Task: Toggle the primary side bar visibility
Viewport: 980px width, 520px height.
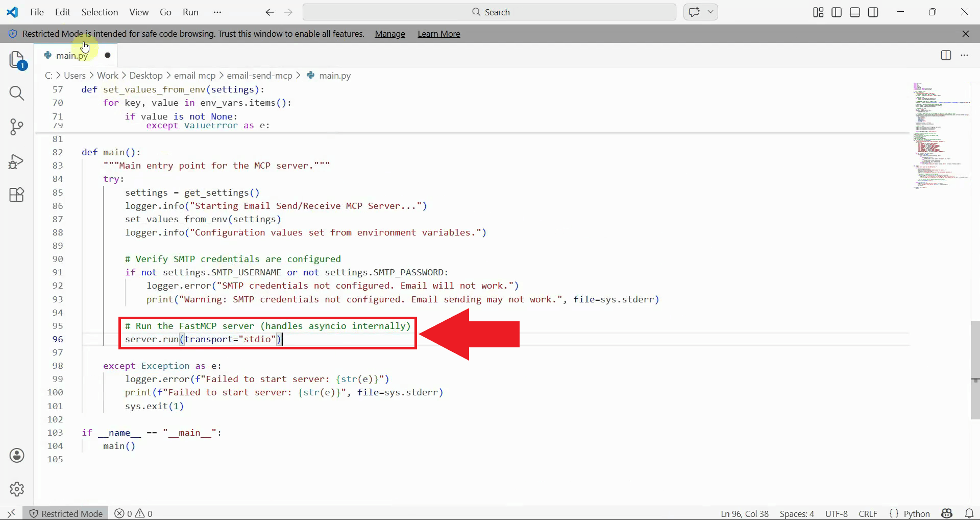Action: (x=836, y=12)
